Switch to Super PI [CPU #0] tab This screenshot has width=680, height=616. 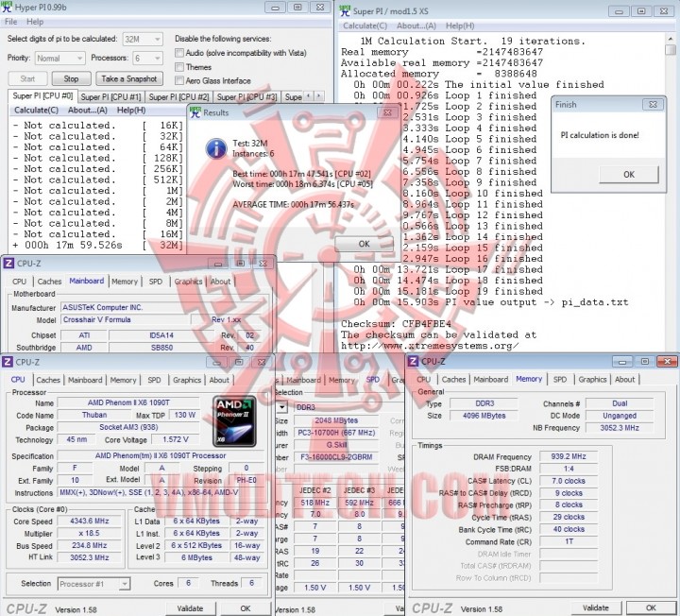[42, 95]
